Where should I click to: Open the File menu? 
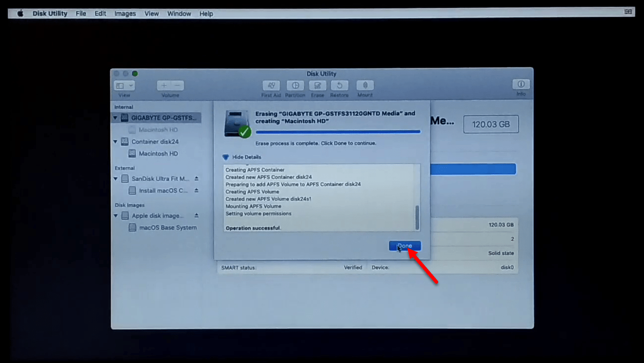[81, 13]
